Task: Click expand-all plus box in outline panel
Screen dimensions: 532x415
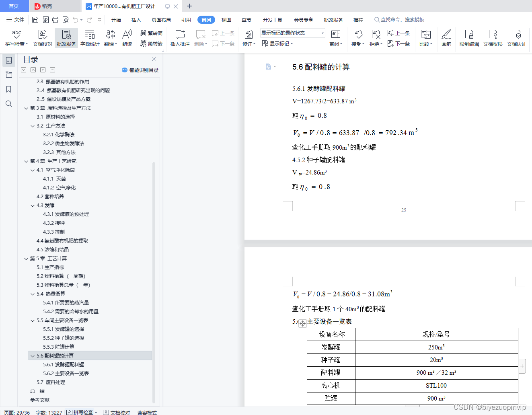Action: (x=43, y=70)
